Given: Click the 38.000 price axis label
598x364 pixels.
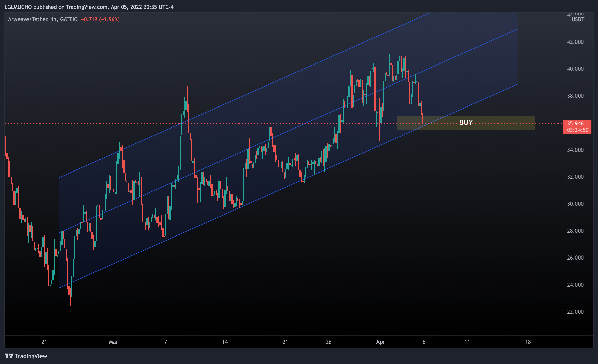Looking at the screenshot, I should pos(575,96).
